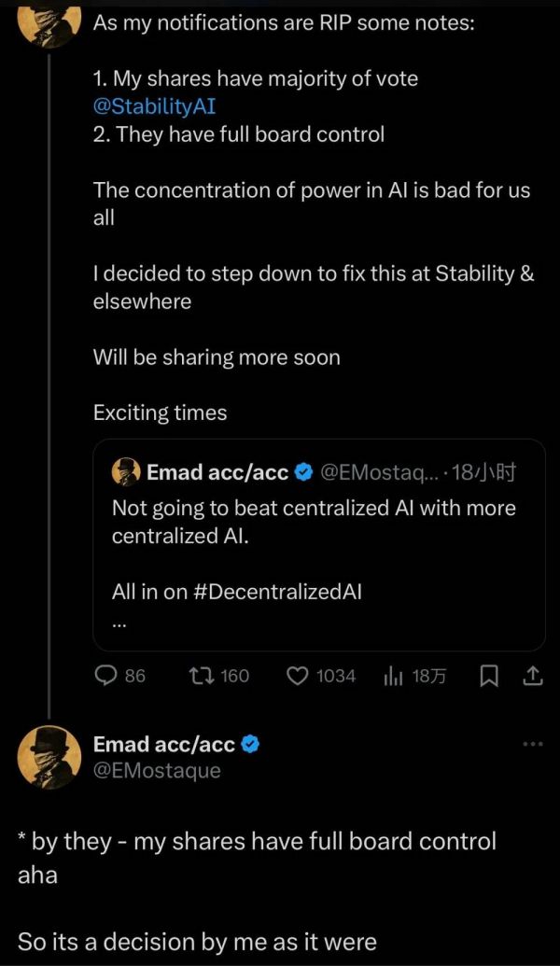This screenshot has width=560, height=966.
Task: Click verified badge beside lower Emad acc/acc
Action: (x=250, y=744)
